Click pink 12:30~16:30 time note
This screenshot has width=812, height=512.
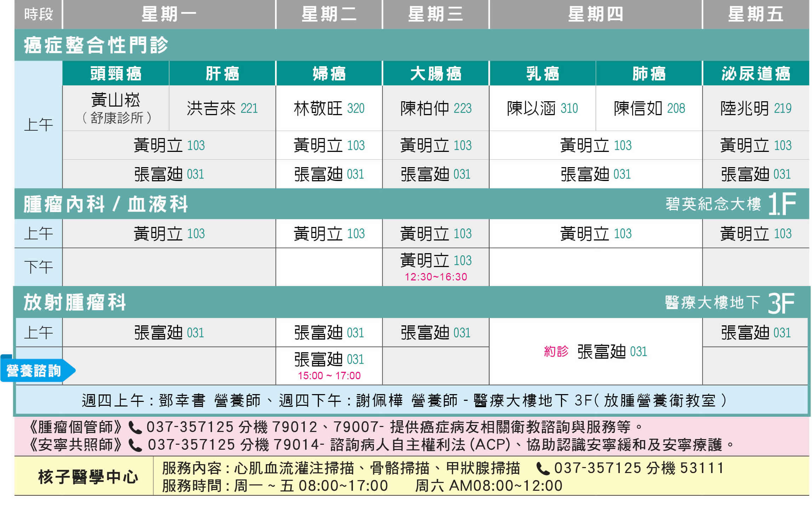tap(436, 277)
